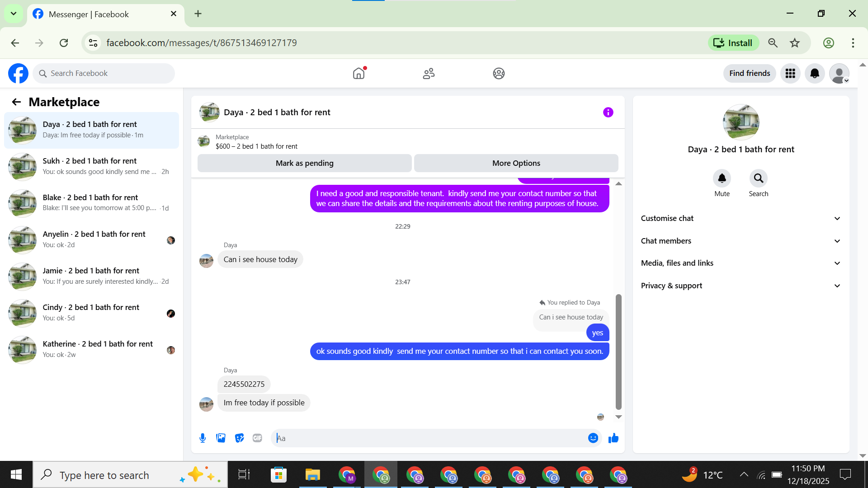The image size is (868, 488).
Task: Attach a photo using the image icon
Action: (x=221, y=438)
